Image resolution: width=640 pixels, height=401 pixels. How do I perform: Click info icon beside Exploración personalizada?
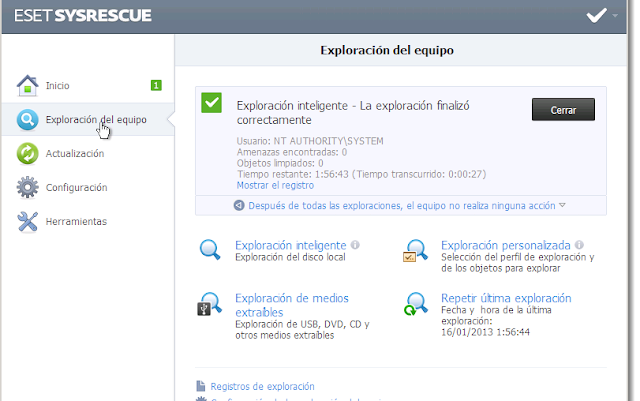click(579, 245)
